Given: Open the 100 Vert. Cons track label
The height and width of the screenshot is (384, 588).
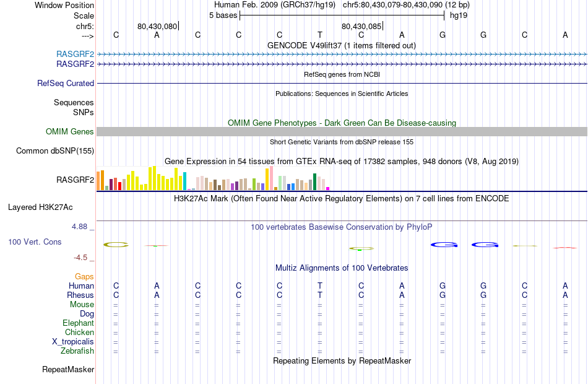Looking at the screenshot, I should (35, 242).
